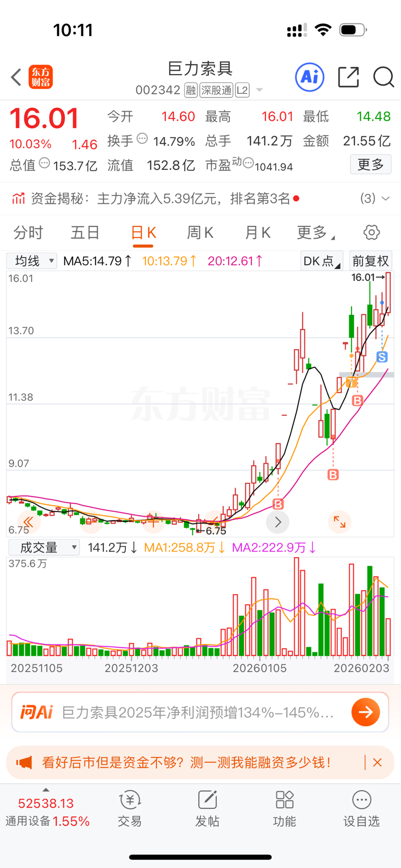Tap the lowest B marker near 9.07
This screenshot has height=868, width=401.
pos(278,504)
